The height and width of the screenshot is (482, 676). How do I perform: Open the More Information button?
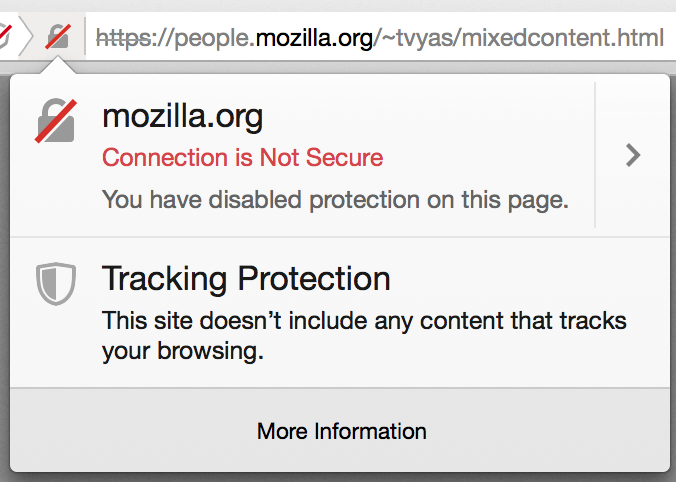pyautogui.click(x=341, y=431)
